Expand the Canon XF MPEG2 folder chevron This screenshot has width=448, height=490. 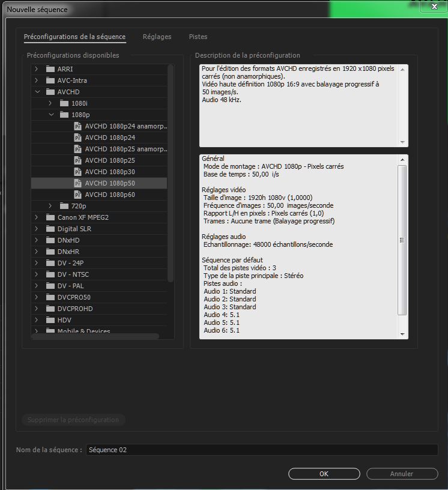36,217
